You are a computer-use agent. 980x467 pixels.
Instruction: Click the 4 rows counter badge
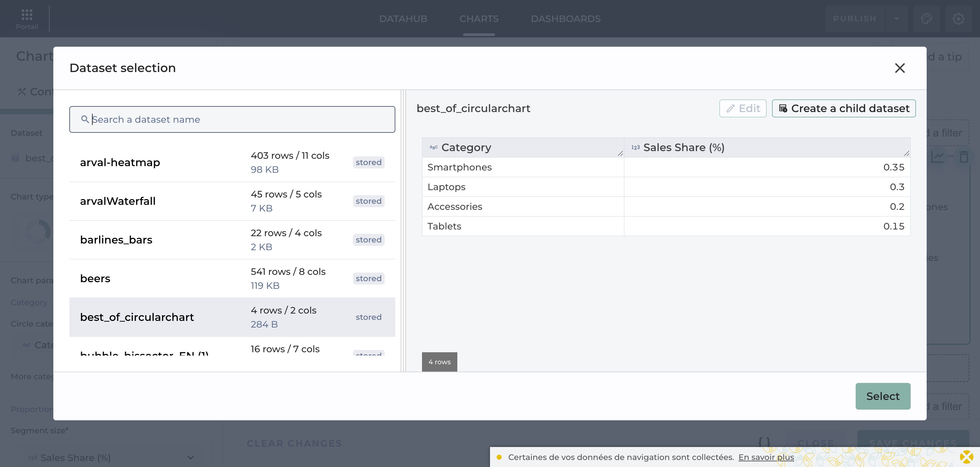point(439,362)
